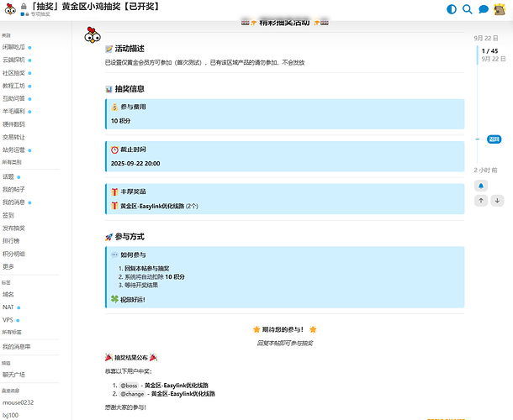
Task: Click the timeline scroller at 1 / 45
Action: tap(489, 55)
